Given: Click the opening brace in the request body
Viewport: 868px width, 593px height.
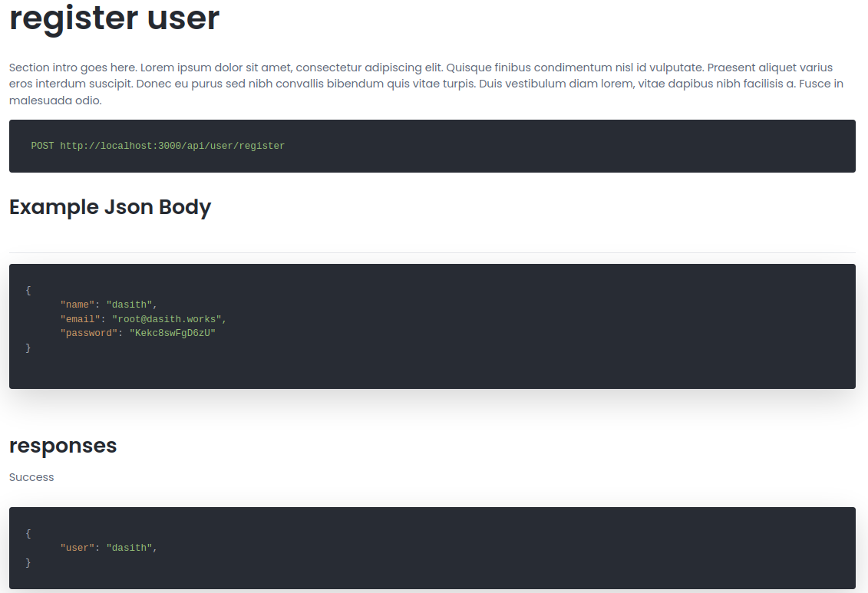Looking at the screenshot, I should pyautogui.click(x=28, y=290).
